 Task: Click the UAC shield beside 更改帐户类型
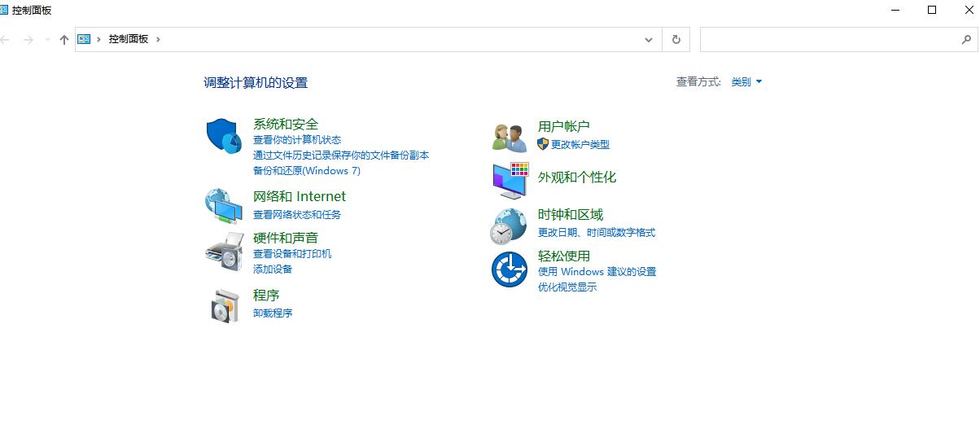pyautogui.click(x=543, y=144)
